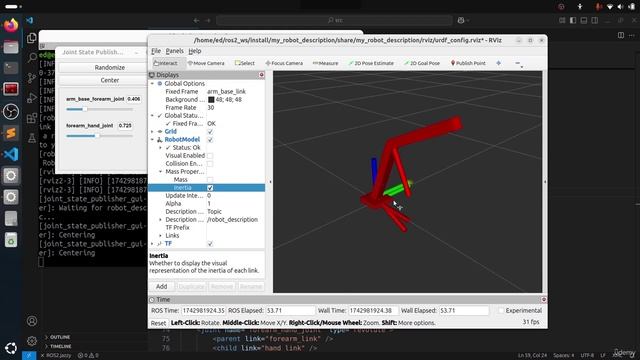Close the Time panel with its red button
The height and width of the screenshot is (360, 640).
pos(544,300)
